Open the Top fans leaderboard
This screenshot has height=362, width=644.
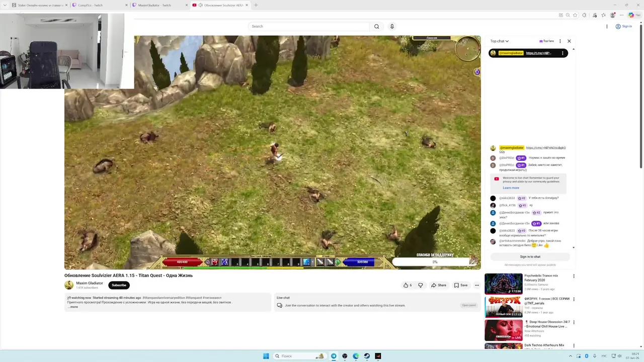coord(546,41)
